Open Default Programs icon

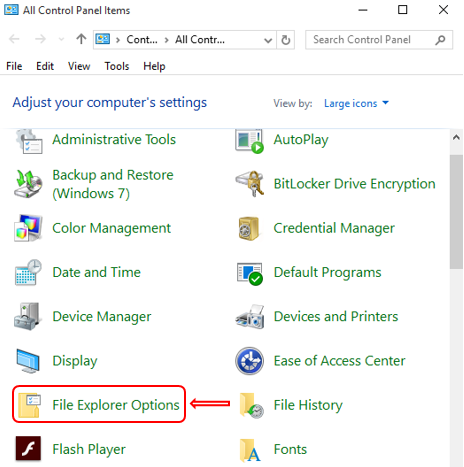pyautogui.click(x=250, y=274)
